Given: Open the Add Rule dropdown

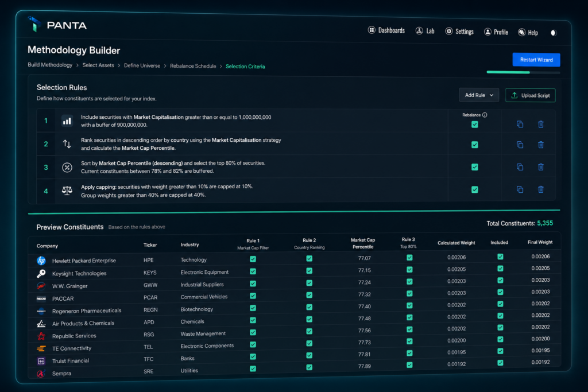Looking at the screenshot, I should pos(479,95).
